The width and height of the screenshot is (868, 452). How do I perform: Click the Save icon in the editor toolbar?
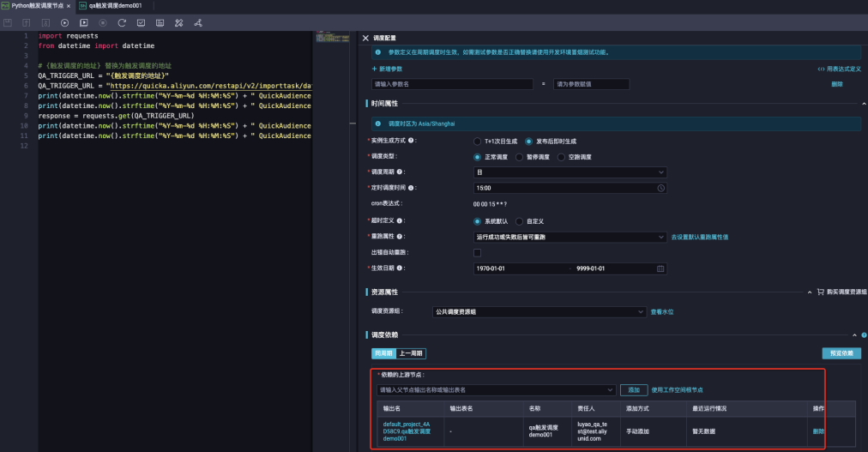[x=8, y=22]
